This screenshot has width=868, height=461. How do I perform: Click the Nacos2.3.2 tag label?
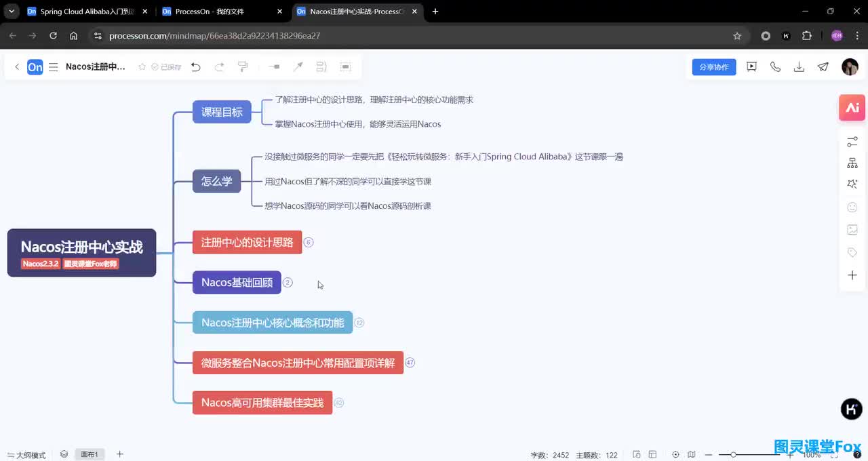click(41, 264)
